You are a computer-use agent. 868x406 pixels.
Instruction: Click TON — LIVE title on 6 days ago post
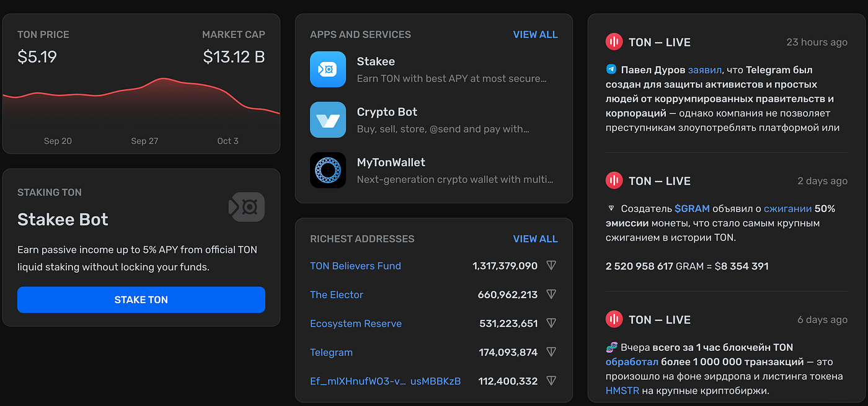click(660, 320)
